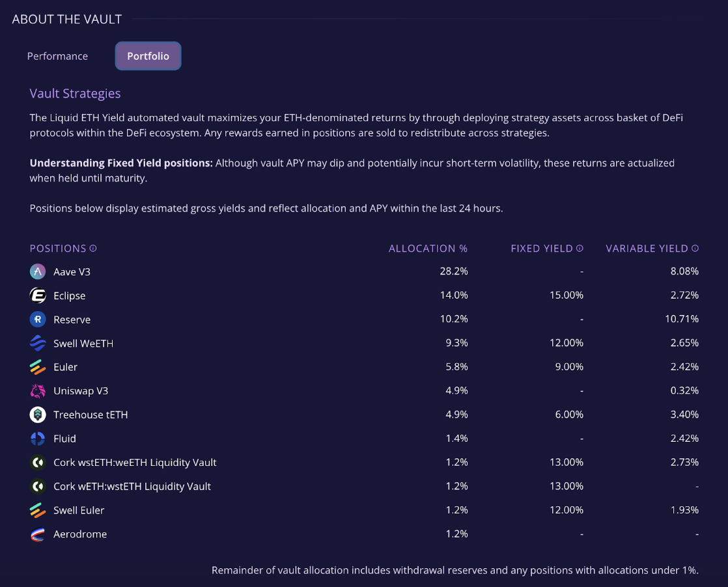Click the Swell Euler protocol icon
Viewport: 728px width, 587px height.
(x=37, y=510)
